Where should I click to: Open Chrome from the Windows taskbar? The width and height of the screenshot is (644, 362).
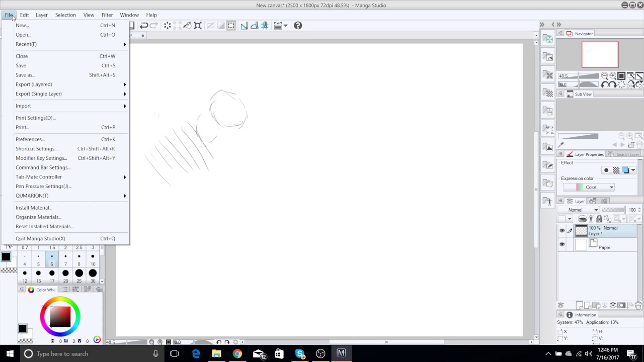[x=237, y=353]
